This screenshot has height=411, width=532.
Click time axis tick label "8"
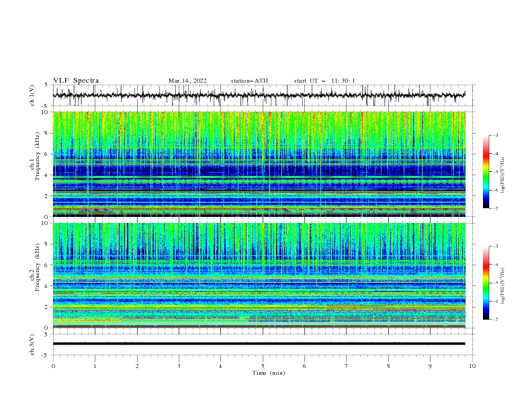[388, 366]
